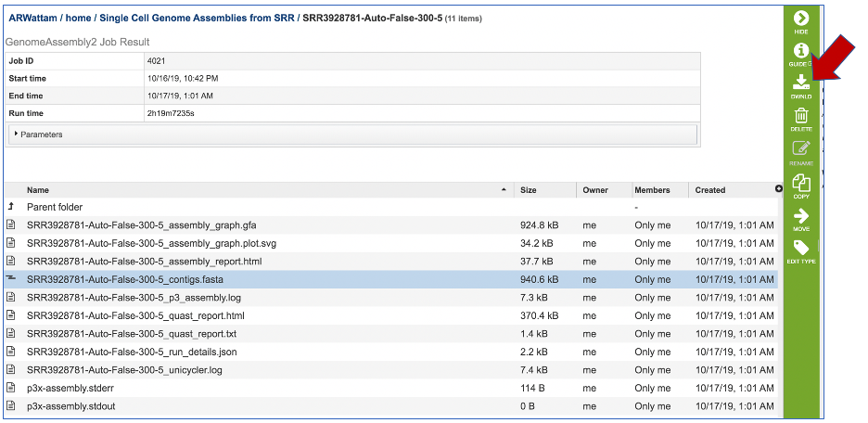The height and width of the screenshot is (423, 868).
Task: Click the HIDE panel icon
Action: [801, 19]
